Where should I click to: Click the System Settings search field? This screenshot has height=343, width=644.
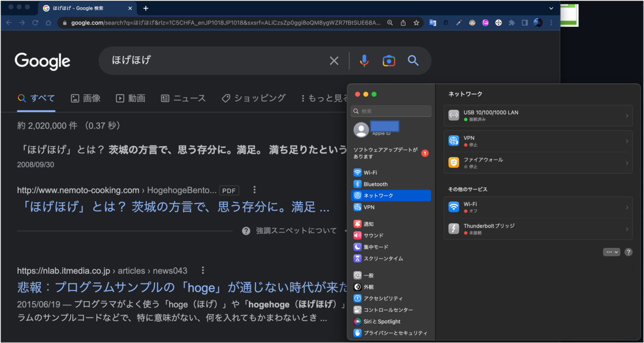click(x=391, y=111)
